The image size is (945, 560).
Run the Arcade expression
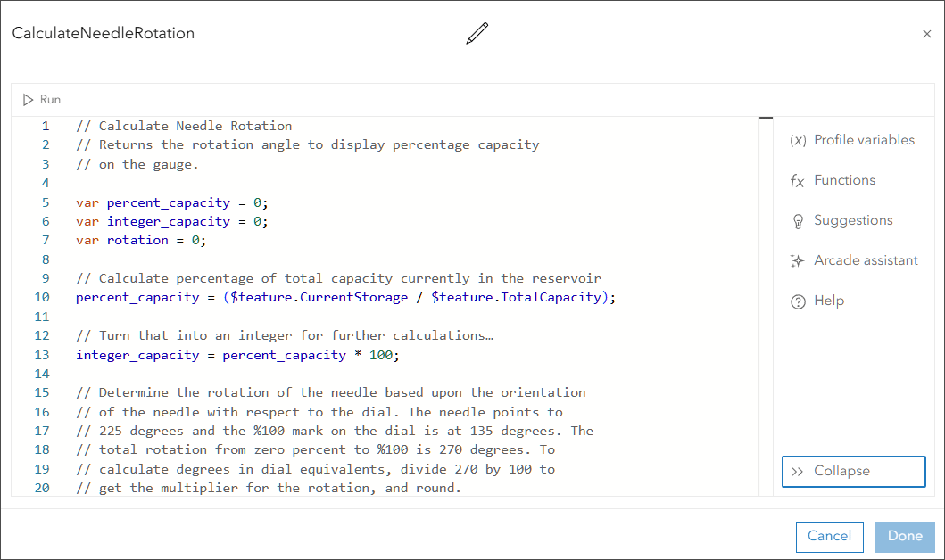click(43, 100)
